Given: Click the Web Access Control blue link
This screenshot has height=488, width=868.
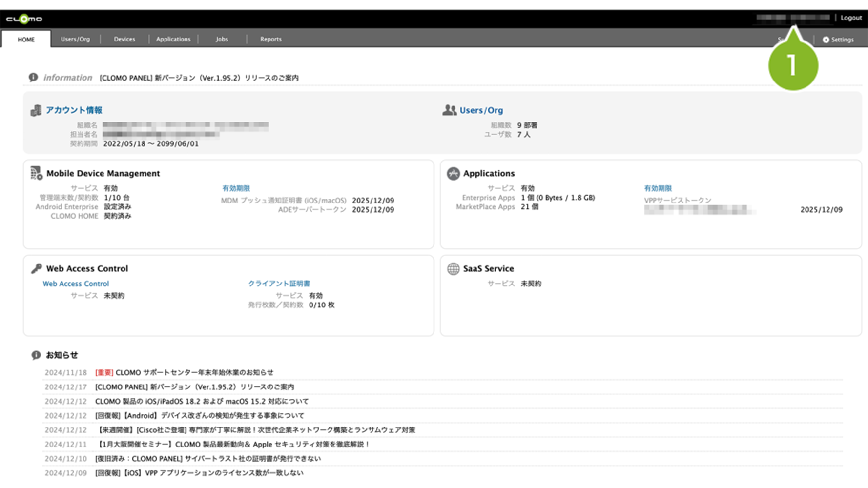Looking at the screenshot, I should 76,284.
